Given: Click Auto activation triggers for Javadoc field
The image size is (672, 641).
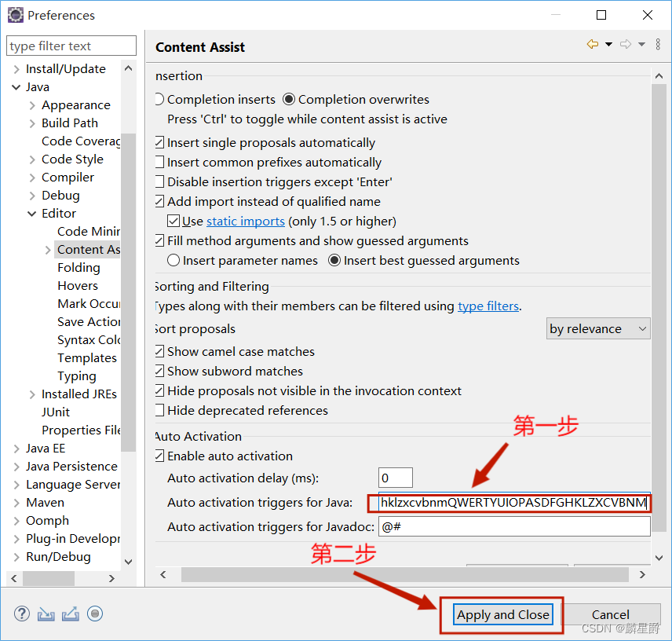Looking at the screenshot, I should 514,526.
